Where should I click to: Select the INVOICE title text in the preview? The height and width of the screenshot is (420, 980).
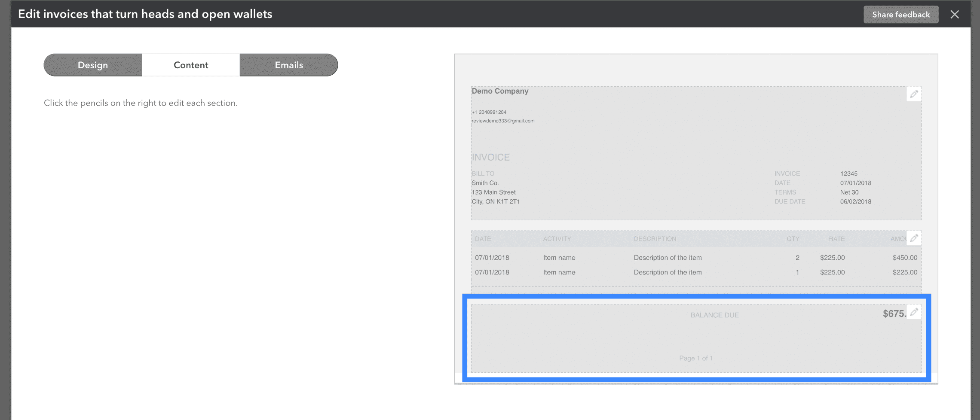pos(490,157)
